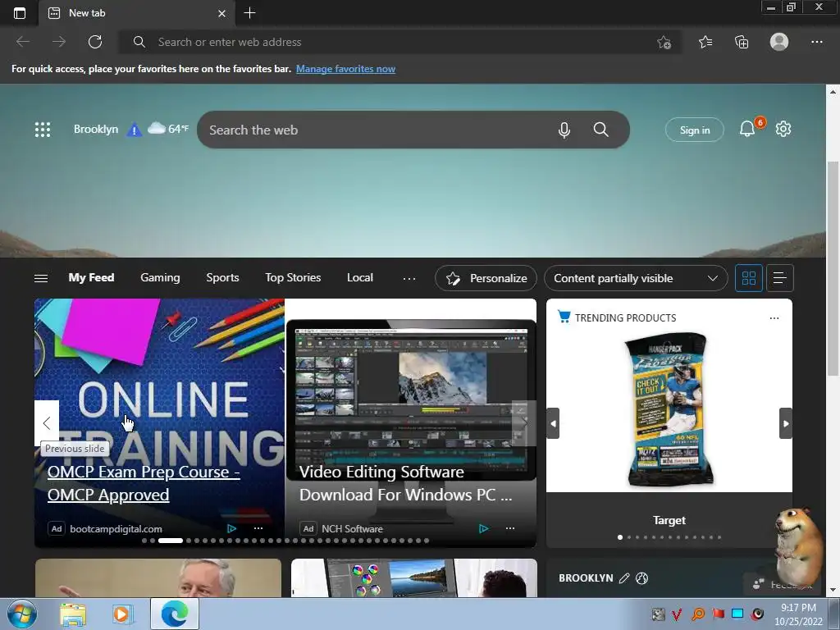The image size is (840, 630).
Task: Click the browser Forward arrow
Action: pyautogui.click(x=59, y=42)
